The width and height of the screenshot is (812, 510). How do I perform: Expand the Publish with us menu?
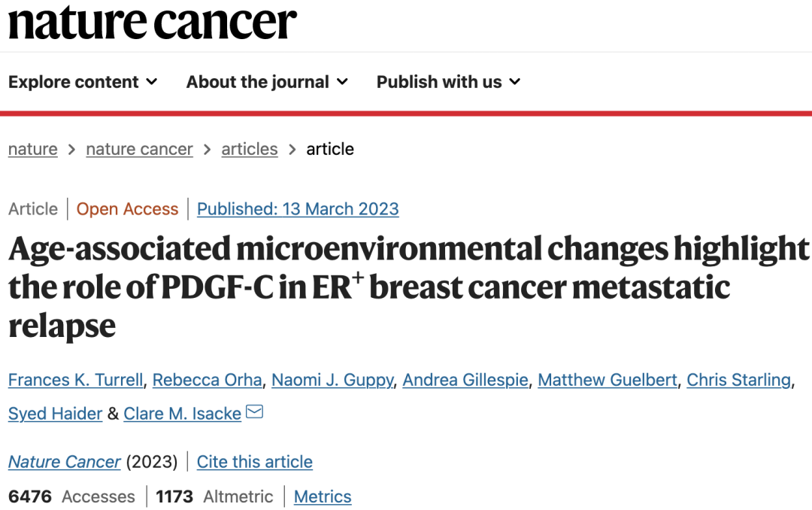coord(448,82)
